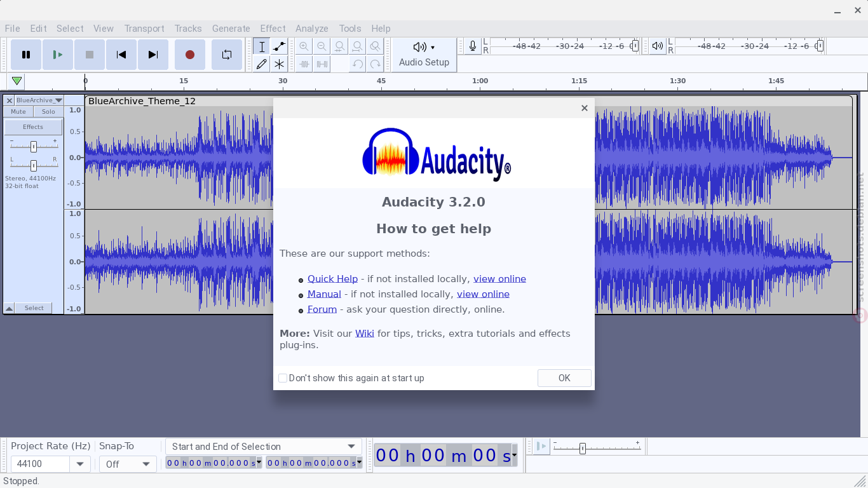Open the Transport menu

[x=144, y=29]
